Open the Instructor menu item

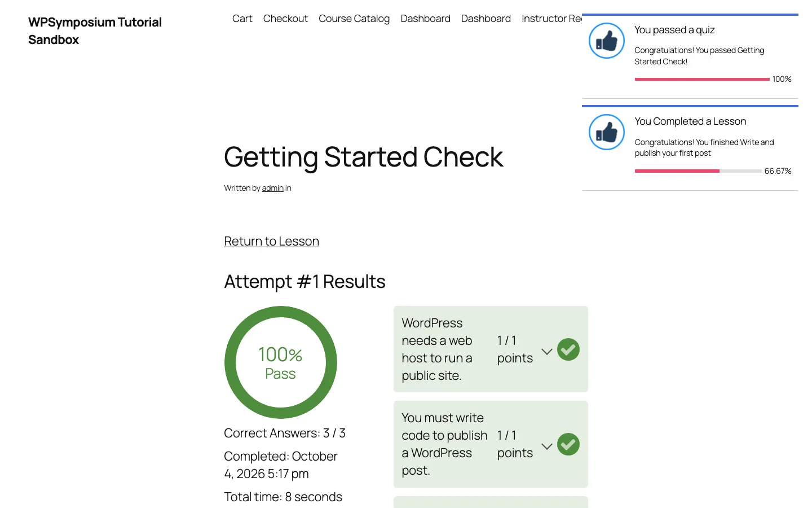(551, 19)
